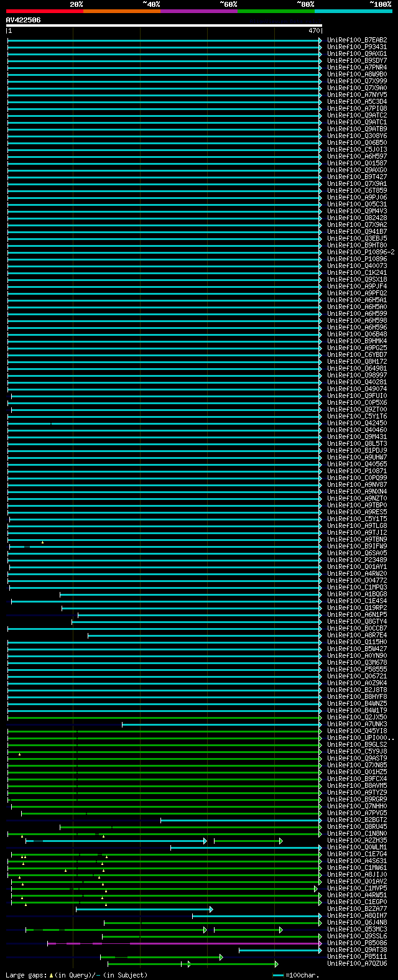The image size is (398, 980).
Task: Select UniRef100_A6H599 label
Action: coord(357,314)
